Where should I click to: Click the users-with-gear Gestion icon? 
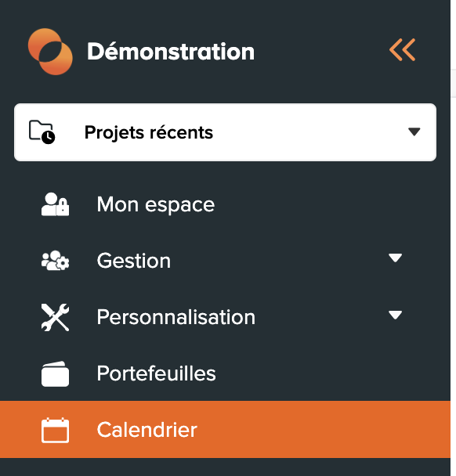(55, 261)
